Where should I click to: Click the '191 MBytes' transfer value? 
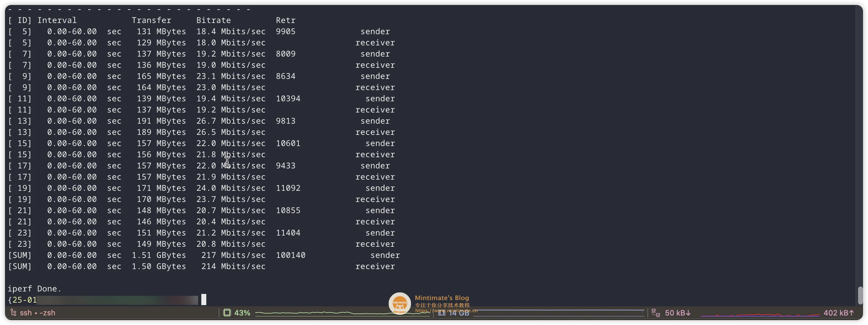click(161, 121)
